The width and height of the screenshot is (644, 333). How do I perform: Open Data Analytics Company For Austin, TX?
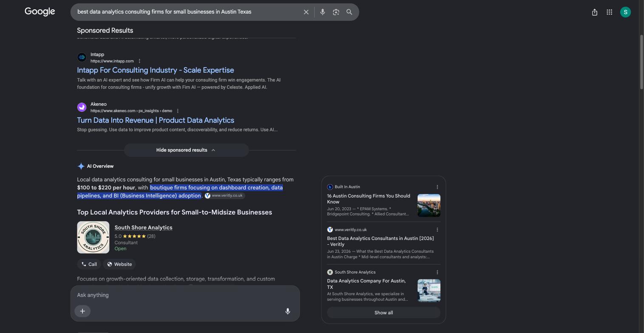[367, 284]
